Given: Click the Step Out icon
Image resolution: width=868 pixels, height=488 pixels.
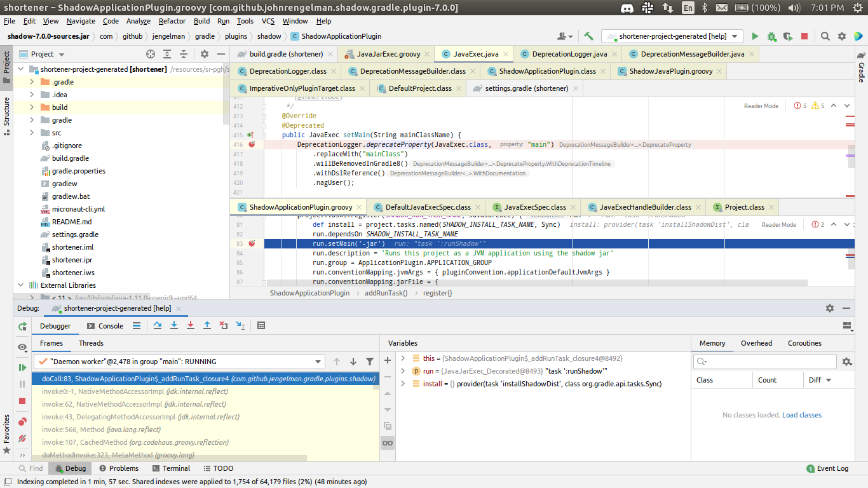Looking at the screenshot, I should (207, 325).
